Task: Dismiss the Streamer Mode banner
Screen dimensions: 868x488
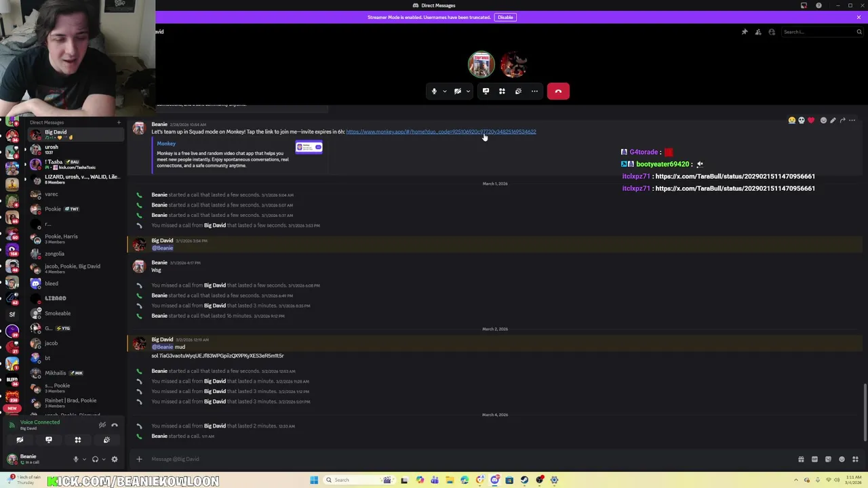Action: click(859, 17)
